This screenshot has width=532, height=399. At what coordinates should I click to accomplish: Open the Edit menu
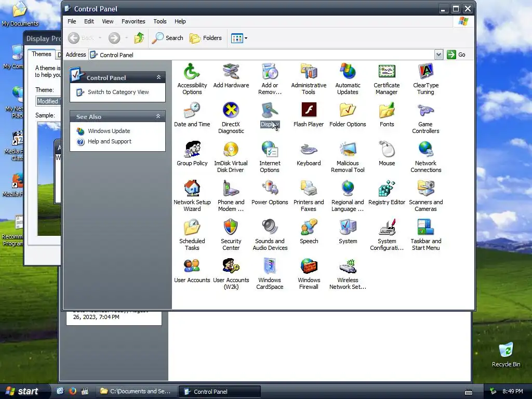tap(89, 21)
